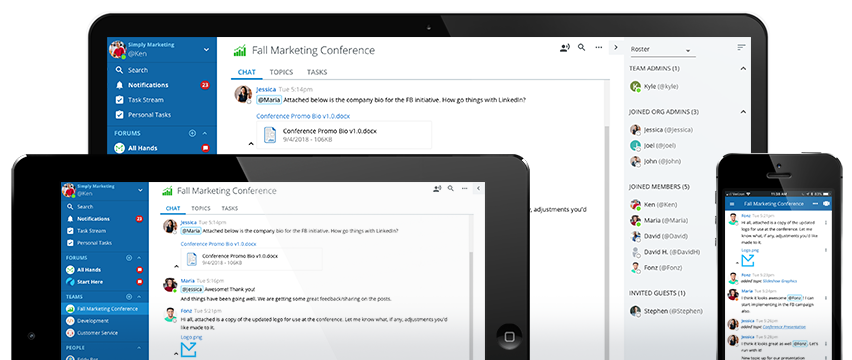The height and width of the screenshot is (360, 852).
Task: Click the add-member icon in laptop header
Action: [x=565, y=48]
